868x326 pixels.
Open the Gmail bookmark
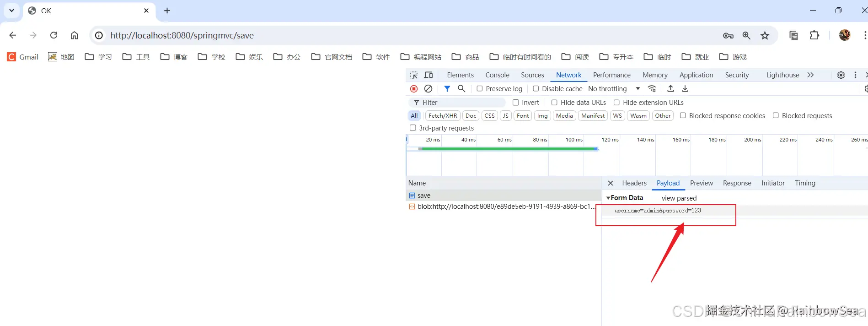[x=23, y=57]
